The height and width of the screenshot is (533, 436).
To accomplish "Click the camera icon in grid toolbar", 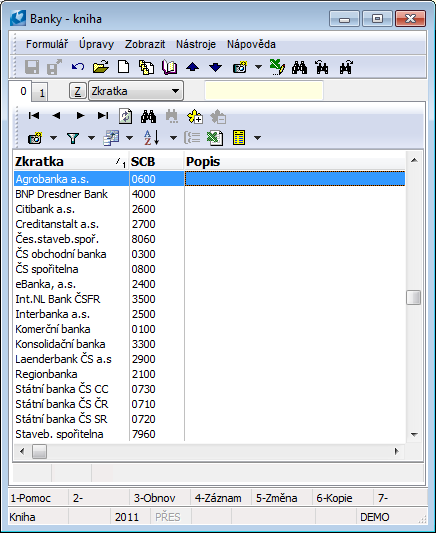I will coord(35,138).
